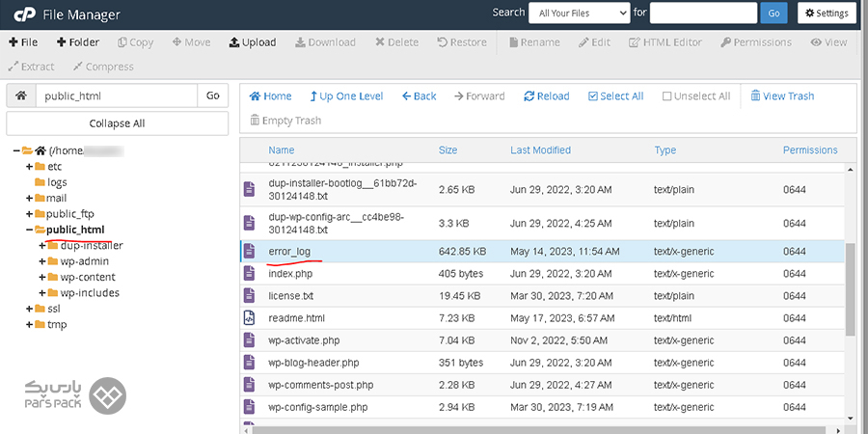Click the Back navigation link

tap(420, 95)
